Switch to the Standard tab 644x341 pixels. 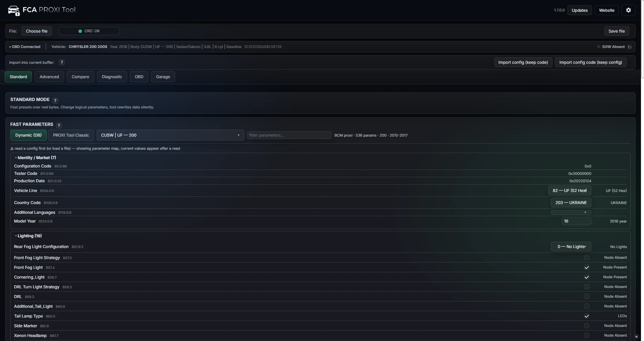coord(18,77)
